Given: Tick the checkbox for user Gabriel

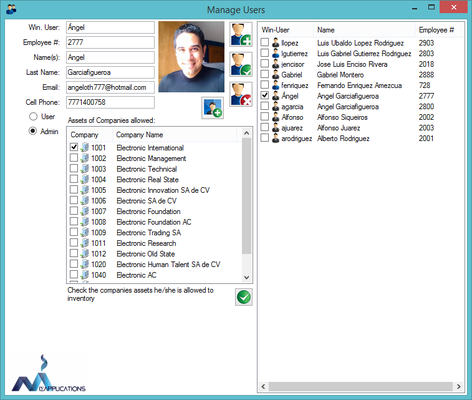Looking at the screenshot, I should tap(265, 74).
